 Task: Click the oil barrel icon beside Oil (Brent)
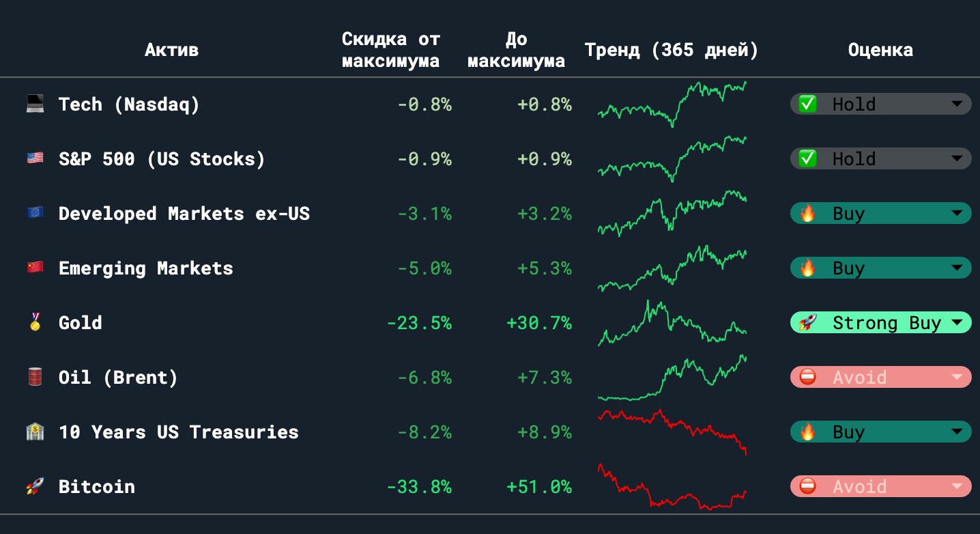coord(35,377)
